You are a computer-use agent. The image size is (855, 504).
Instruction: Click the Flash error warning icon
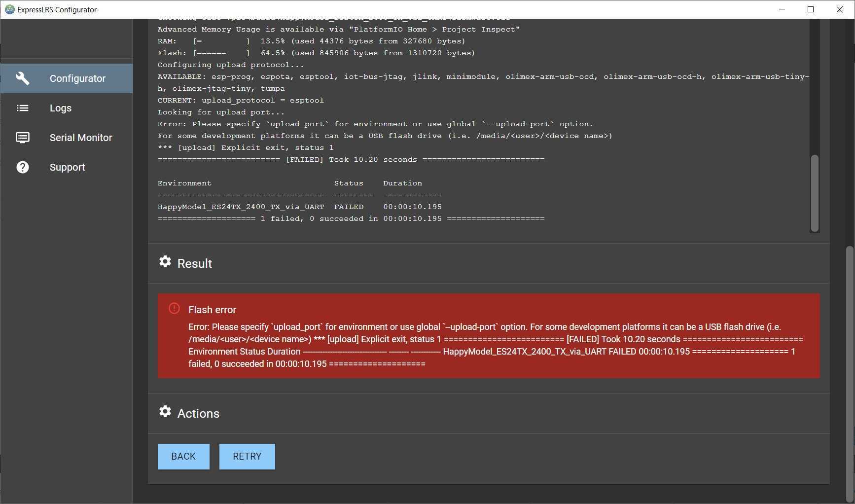[x=174, y=309]
